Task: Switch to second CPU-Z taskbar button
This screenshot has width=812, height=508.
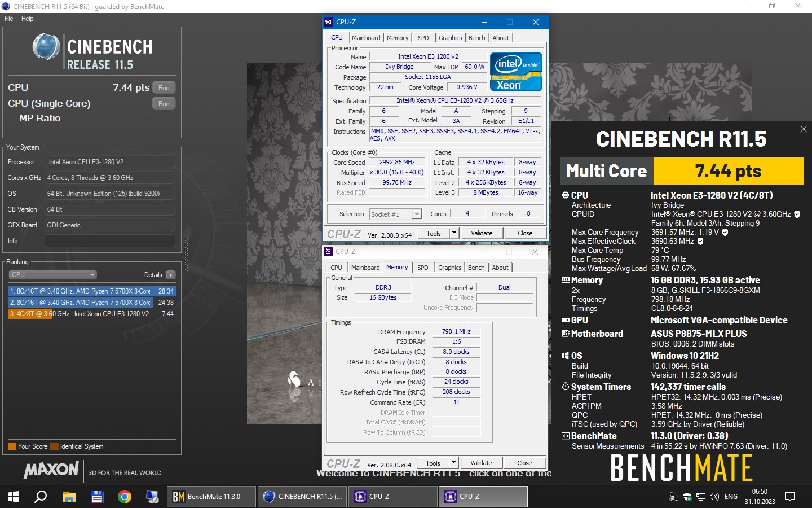Action: tap(483, 497)
